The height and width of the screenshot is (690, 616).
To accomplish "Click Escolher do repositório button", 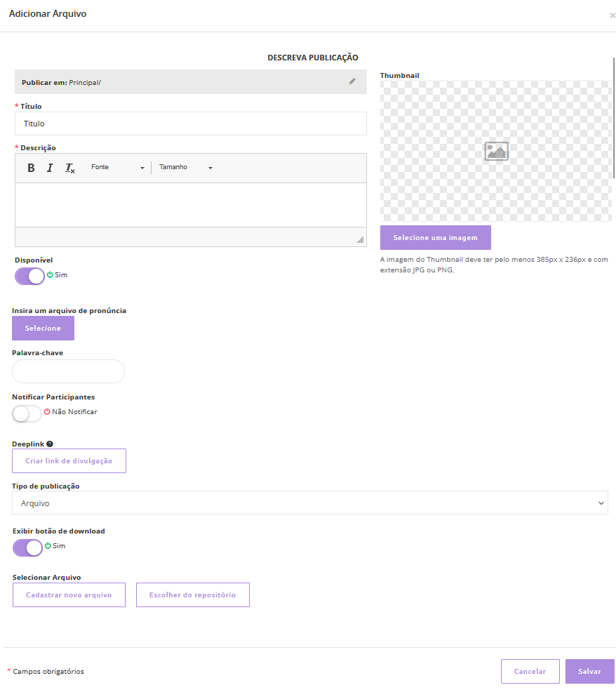I will [x=192, y=595].
